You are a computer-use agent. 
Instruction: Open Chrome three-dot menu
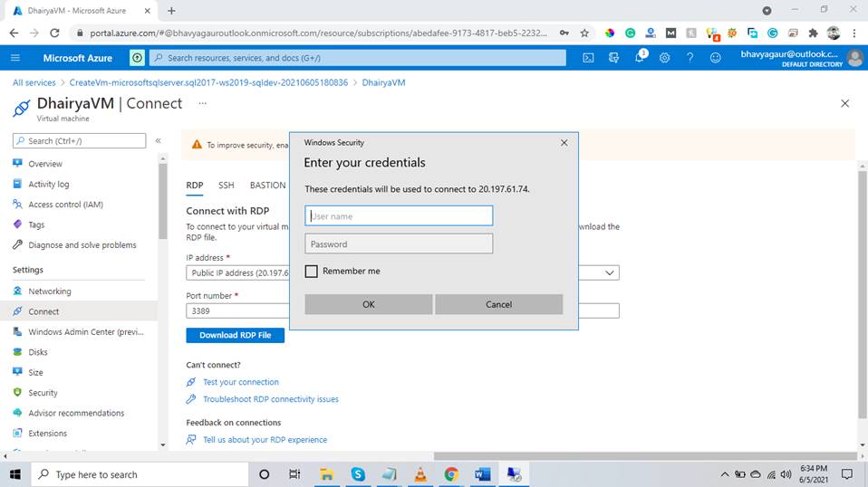pos(854,33)
